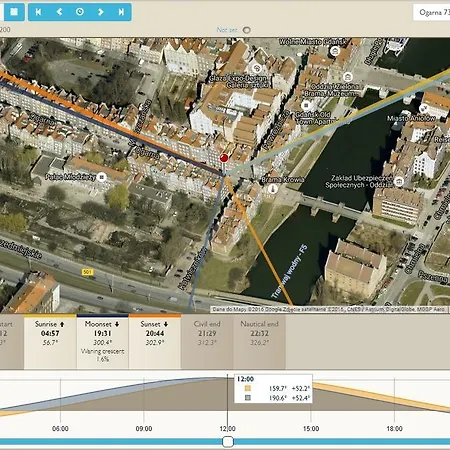This screenshot has height=450, width=450.
Task: Focus the Ogarna location search field
Action: click(432, 13)
